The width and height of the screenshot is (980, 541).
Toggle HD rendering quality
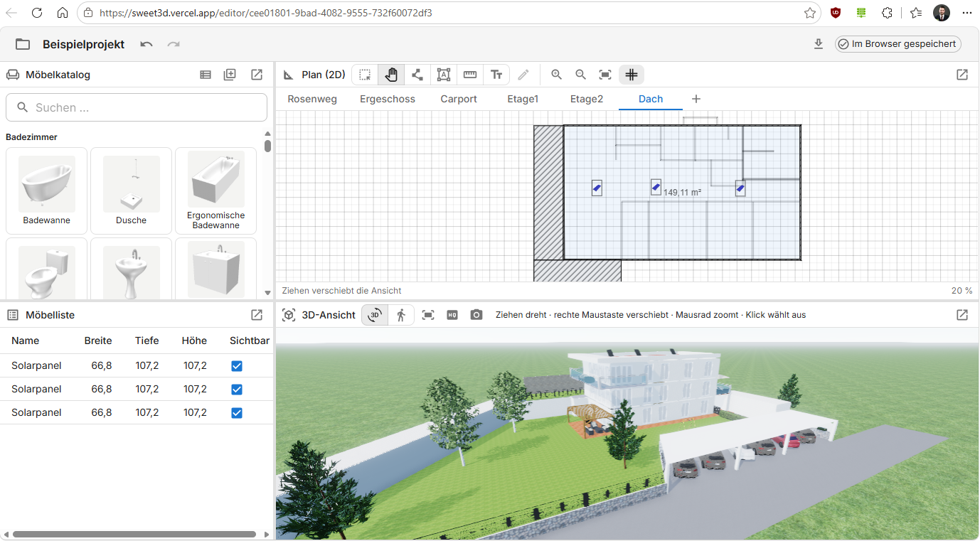coord(452,315)
